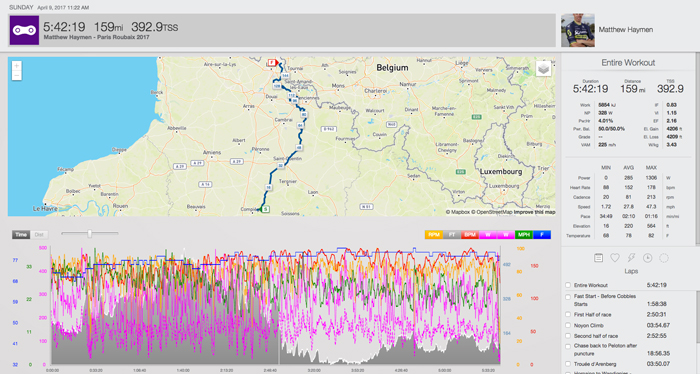
Task: Toggle the MPH speed chart series
Action: (x=524, y=235)
